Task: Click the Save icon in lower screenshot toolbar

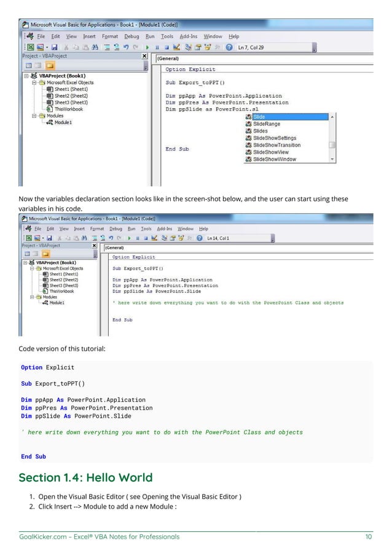Action: [50, 238]
